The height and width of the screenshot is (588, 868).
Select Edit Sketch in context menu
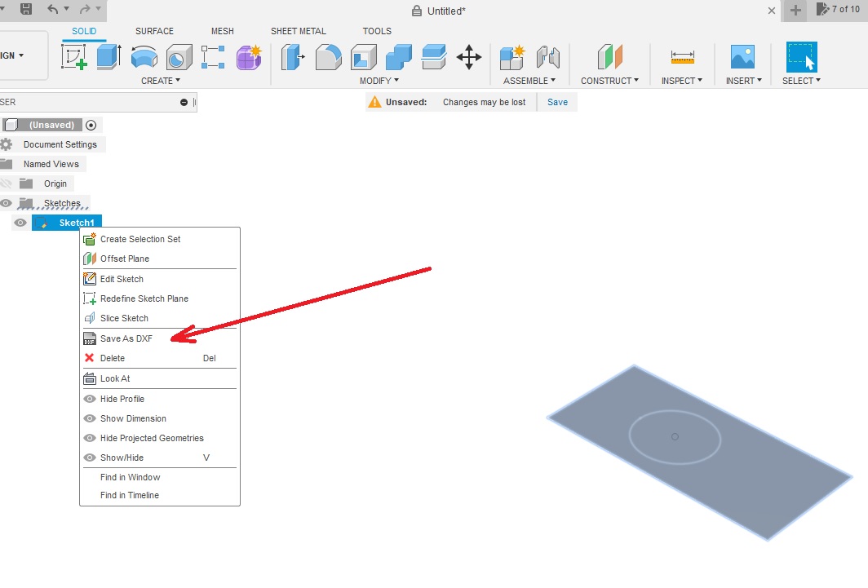122,279
